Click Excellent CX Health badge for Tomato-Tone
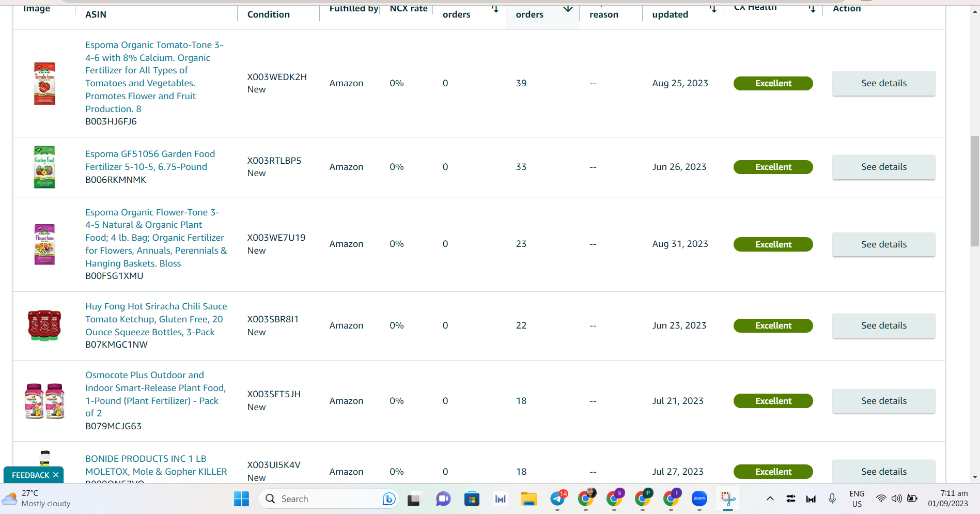Image resolution: width=980 pixels, height=514 pixels. (x=773, y=83)
